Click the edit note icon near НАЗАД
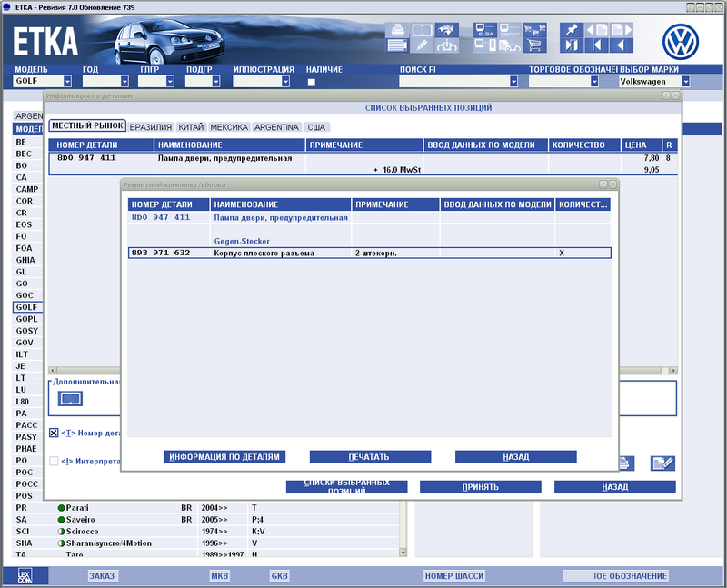Screen dimensions: 727x588 point(662,463)
